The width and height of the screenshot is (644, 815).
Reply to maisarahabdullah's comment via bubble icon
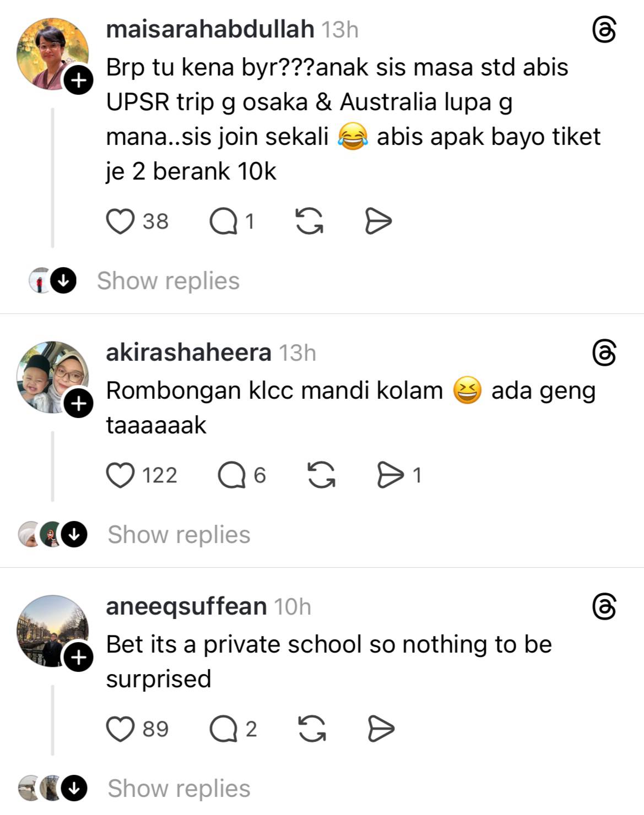223,221
